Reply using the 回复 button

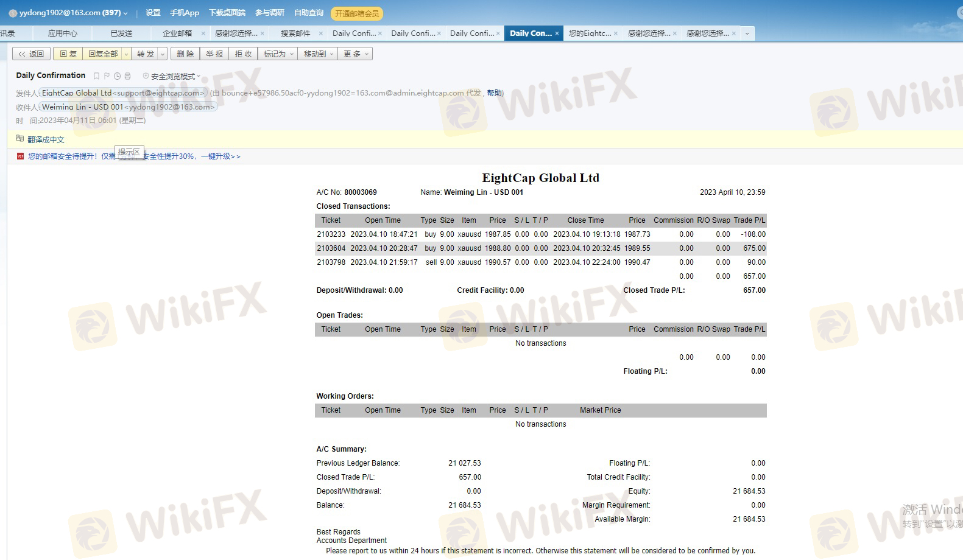(68, 54)
